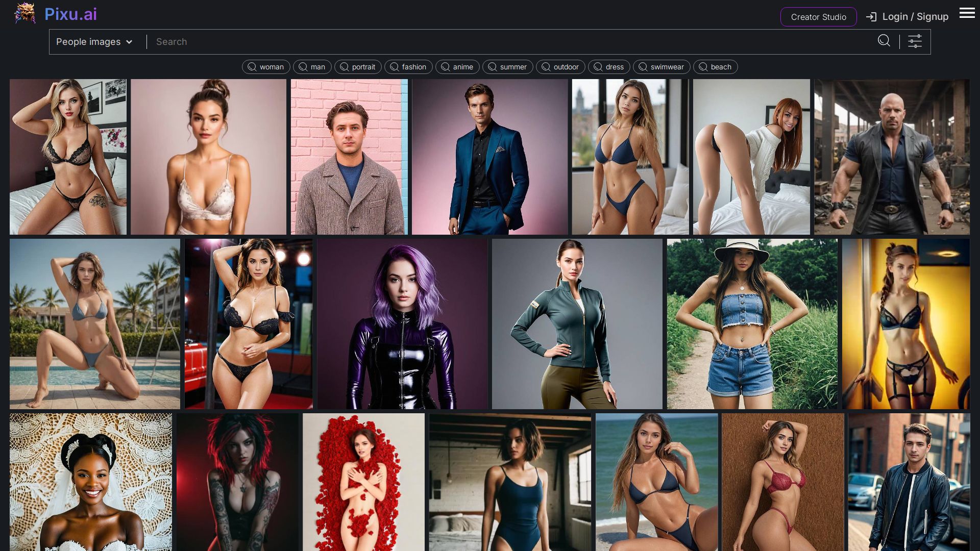
Task: Click the Search text field
Action: point(510,42)
